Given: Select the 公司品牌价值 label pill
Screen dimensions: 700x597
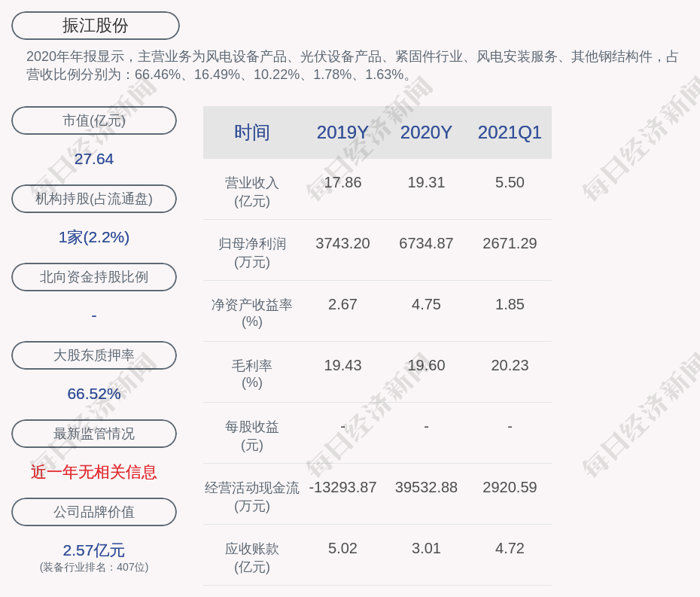Looking at the screenshot, I should [x=94, y=512].
